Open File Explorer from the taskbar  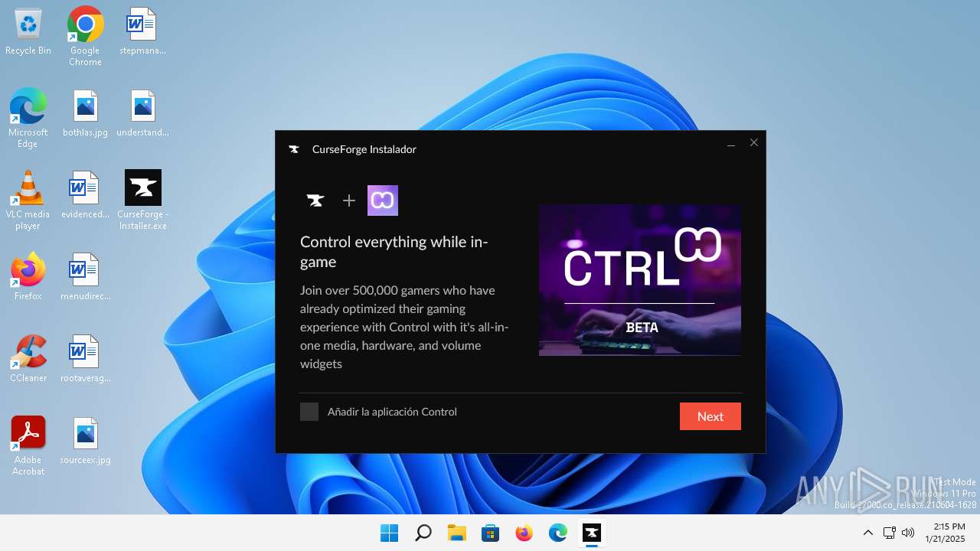tap(456, 533)
